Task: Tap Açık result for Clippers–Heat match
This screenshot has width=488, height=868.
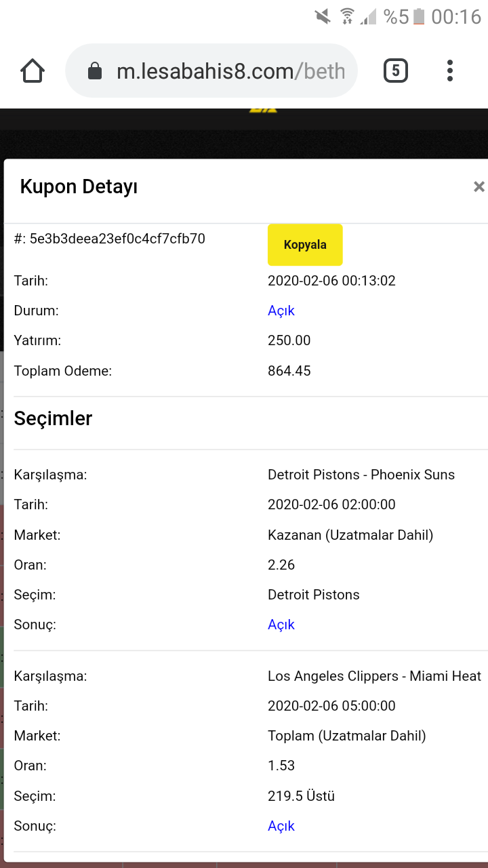Action: pyautogui.click(x=281, y=826)
